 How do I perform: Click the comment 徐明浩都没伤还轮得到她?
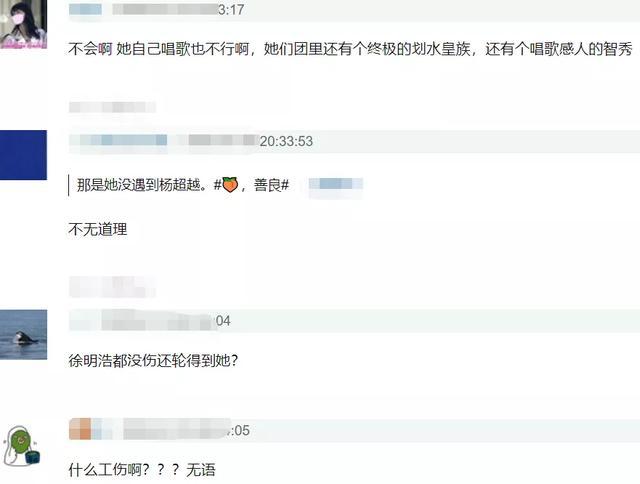coord(153,360)
